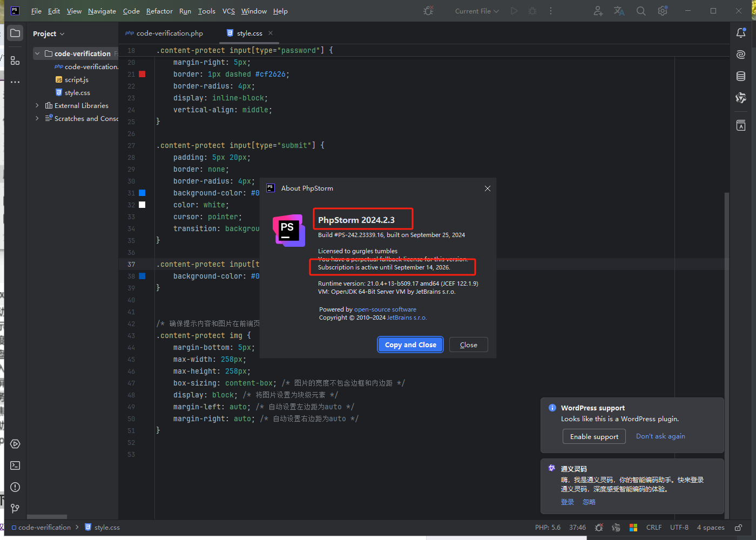Select the style.css editor tab
The height and width of the screenshot is (540, 756).
[x=249, y=33]
